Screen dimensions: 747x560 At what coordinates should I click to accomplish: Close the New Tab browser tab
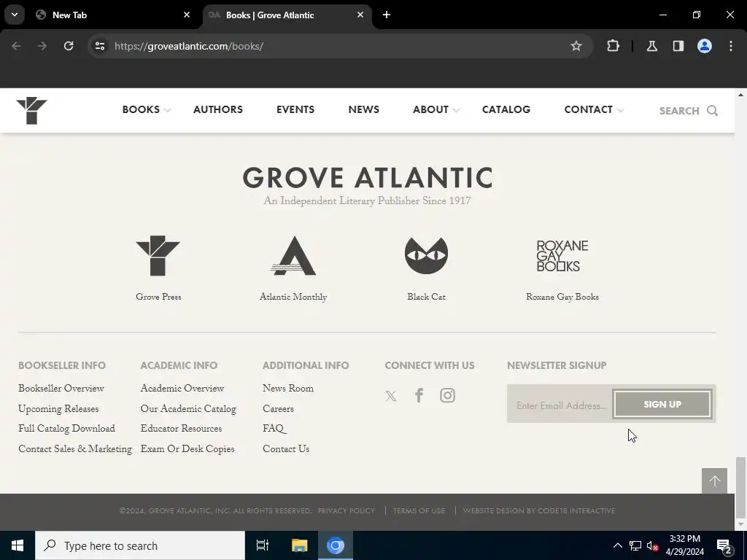tap(187, 15)
